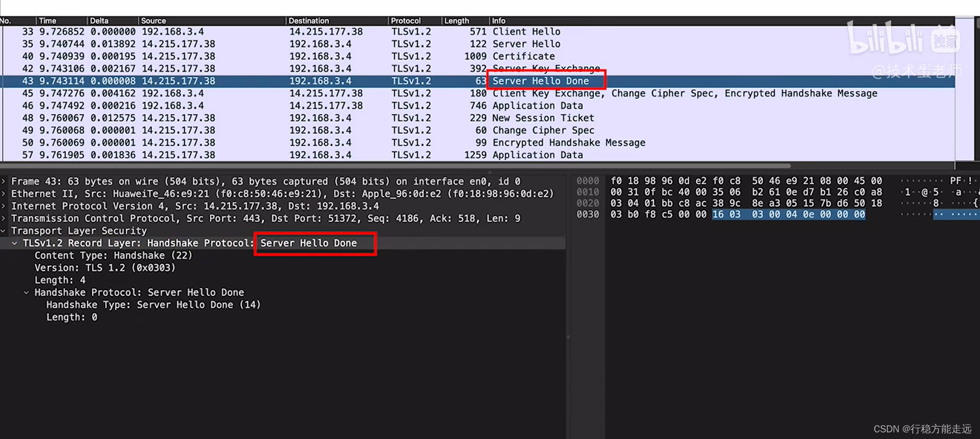Sort packets by the Length column header
980x439 pixels.
pos(465,21)
